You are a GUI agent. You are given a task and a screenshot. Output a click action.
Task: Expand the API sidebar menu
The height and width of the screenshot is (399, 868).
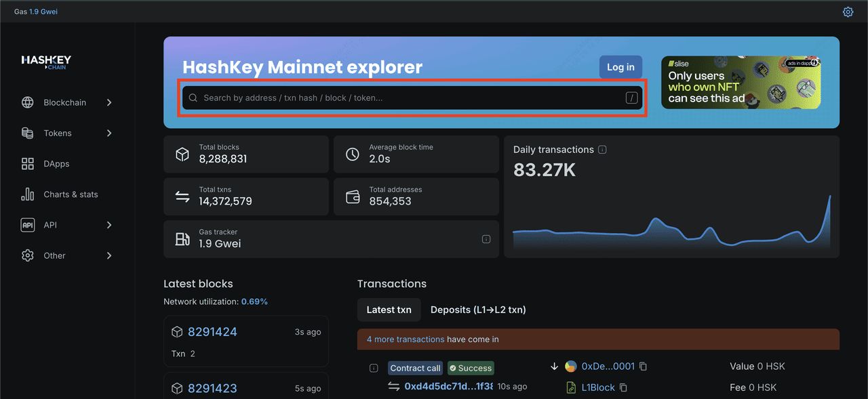coord(109,225)
